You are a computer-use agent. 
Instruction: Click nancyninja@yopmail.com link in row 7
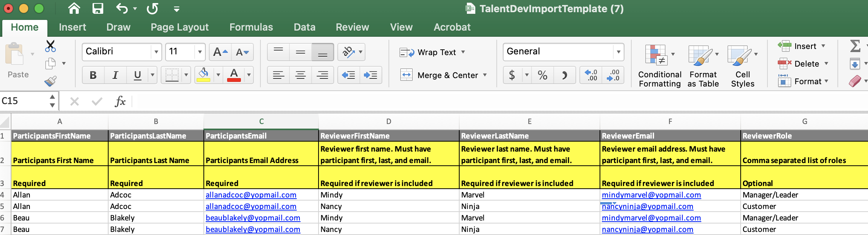pos(647,229)
